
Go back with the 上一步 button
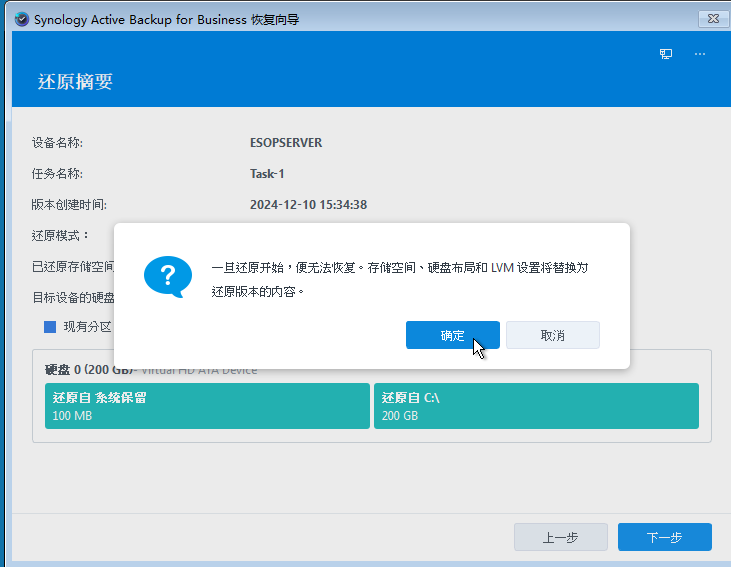click(560, 537)
